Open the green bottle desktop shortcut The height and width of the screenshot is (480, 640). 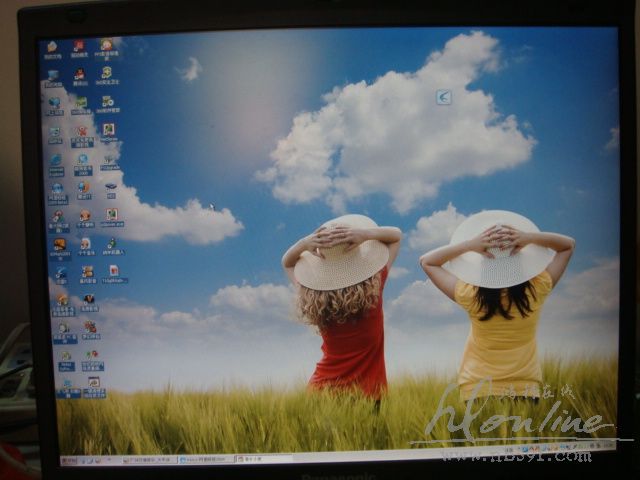coord(111,247)
